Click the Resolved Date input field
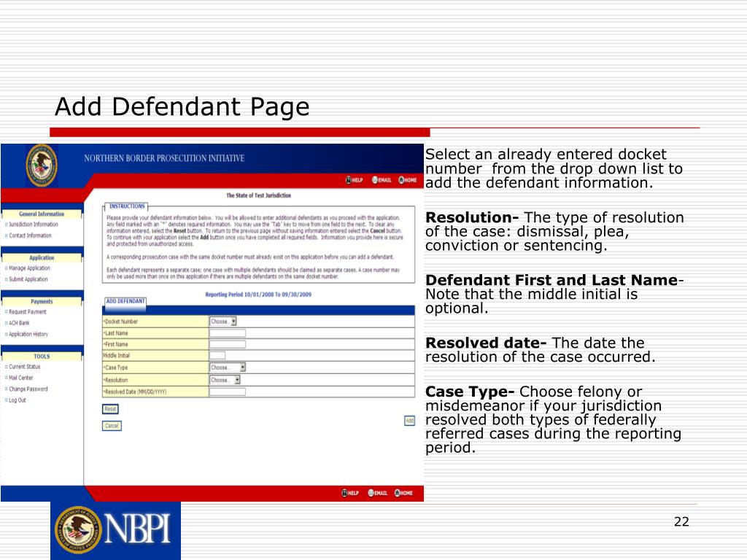This screenshot has height=560, width=747. (228, 392)
